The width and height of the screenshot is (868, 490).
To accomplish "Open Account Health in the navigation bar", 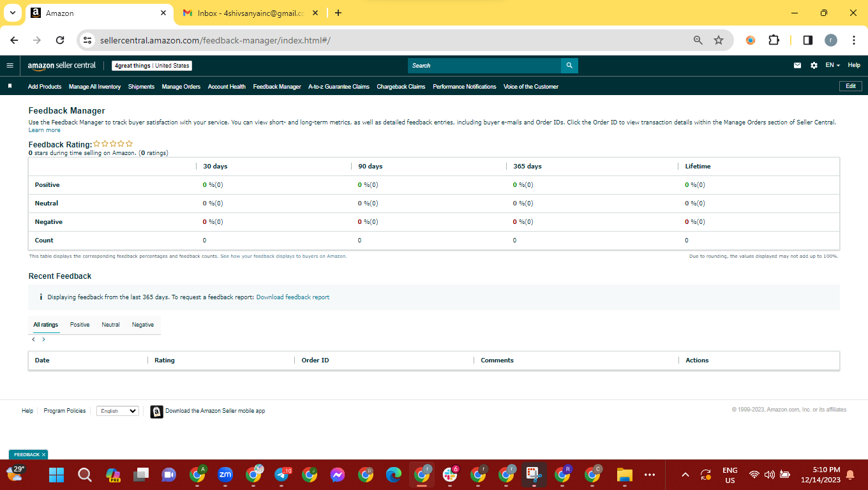I will point(227,86).
